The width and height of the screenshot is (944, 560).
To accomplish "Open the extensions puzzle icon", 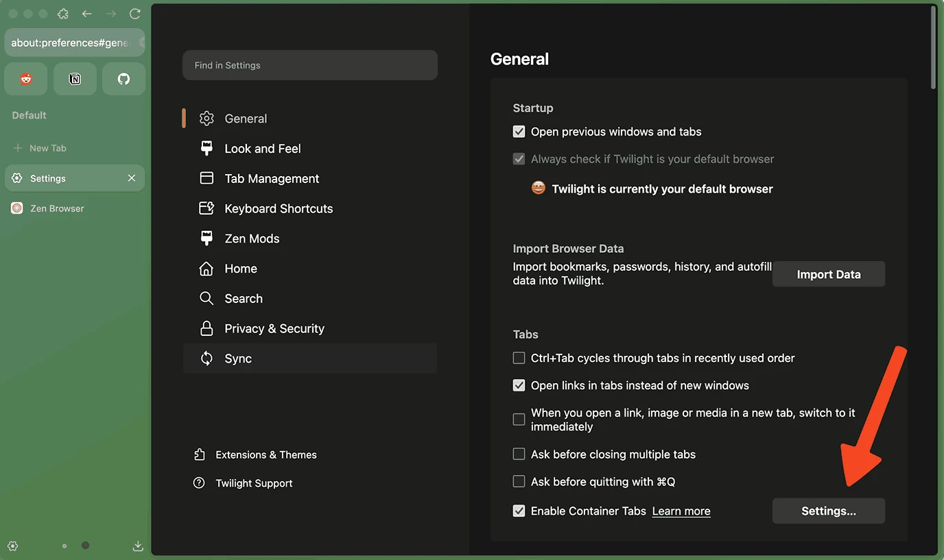I will (63, 14).
